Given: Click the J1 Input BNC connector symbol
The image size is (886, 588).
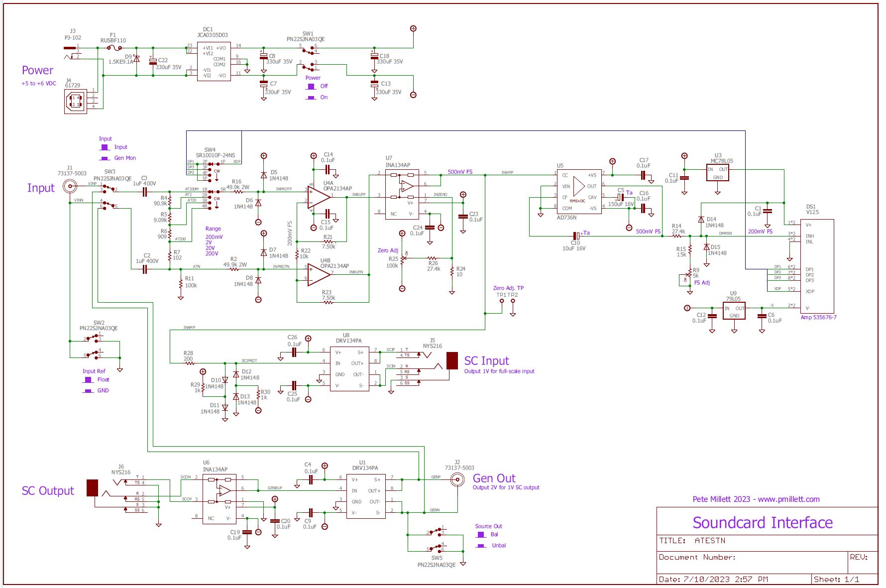Looking at the screenshot, I should point(70,187).
